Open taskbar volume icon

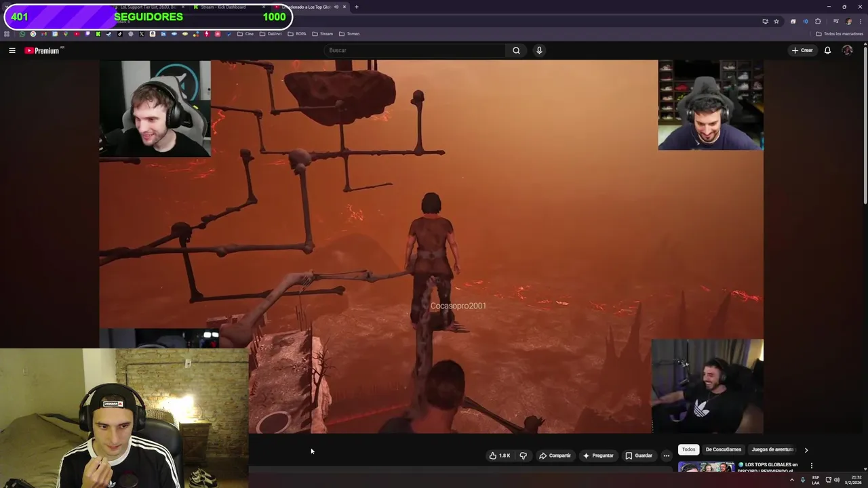[837, 480]
